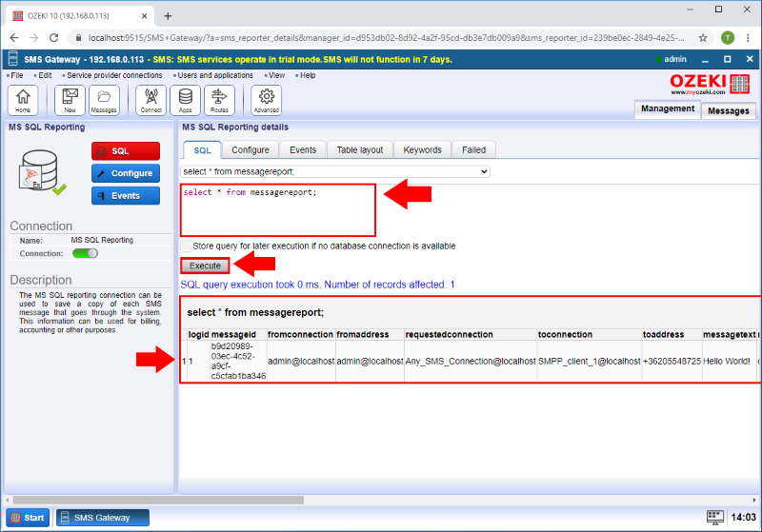Open a new browser tab
This screenshot has height=532, width=762.
point(168,16)
